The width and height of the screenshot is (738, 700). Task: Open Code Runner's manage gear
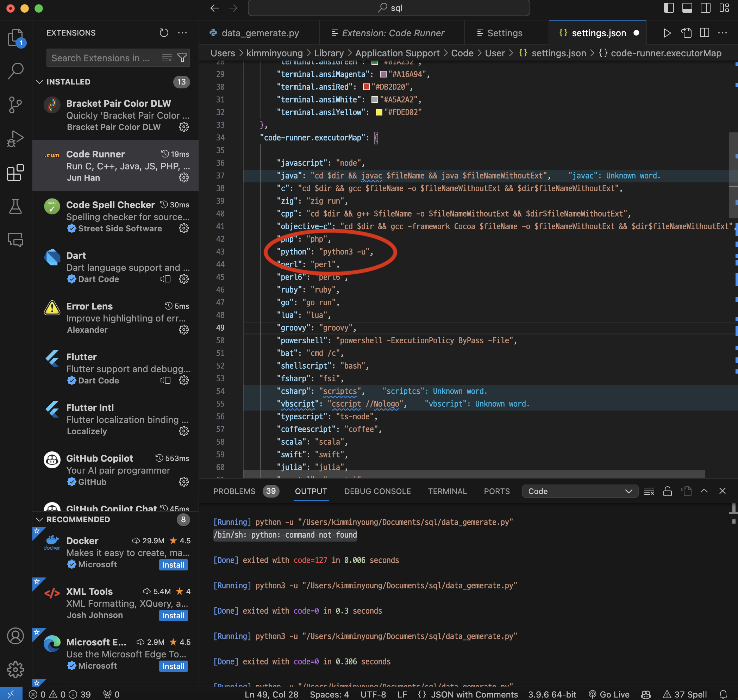pos(183,177)
